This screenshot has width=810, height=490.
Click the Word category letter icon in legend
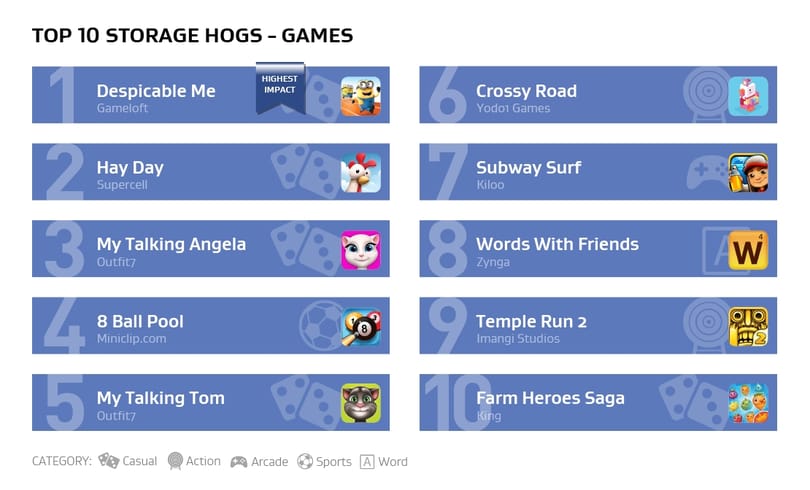coord(367,462)
